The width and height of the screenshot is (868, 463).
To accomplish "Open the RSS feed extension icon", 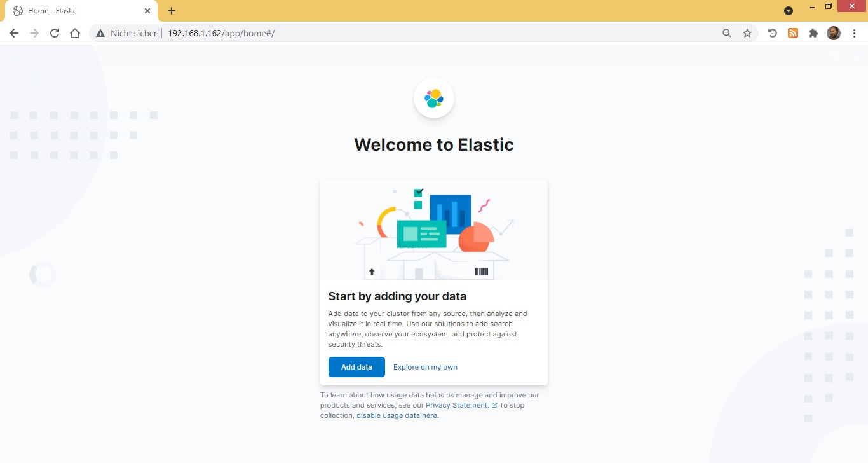I will click(793, 33).
